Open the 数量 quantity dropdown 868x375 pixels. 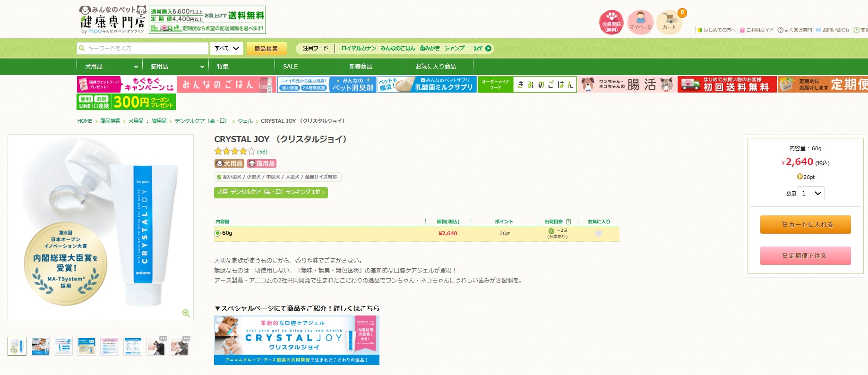[811, 193]
